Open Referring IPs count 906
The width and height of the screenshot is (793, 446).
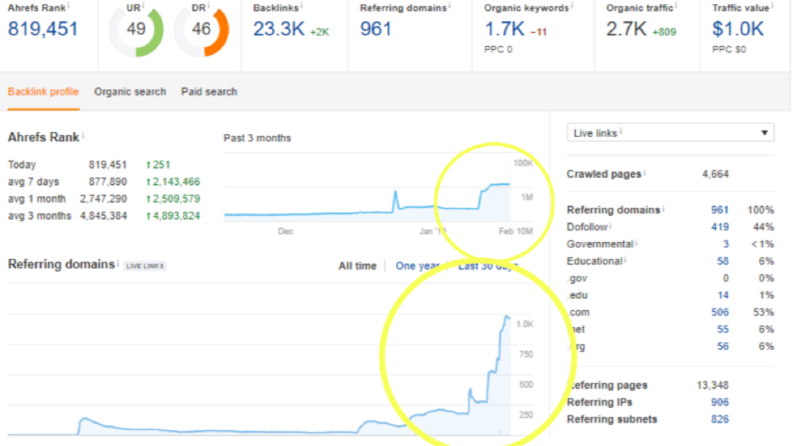click(720, 403)
